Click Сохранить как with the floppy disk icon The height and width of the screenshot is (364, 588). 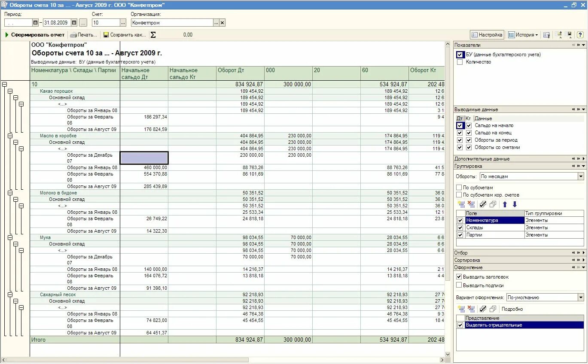(x=125, y=35)
